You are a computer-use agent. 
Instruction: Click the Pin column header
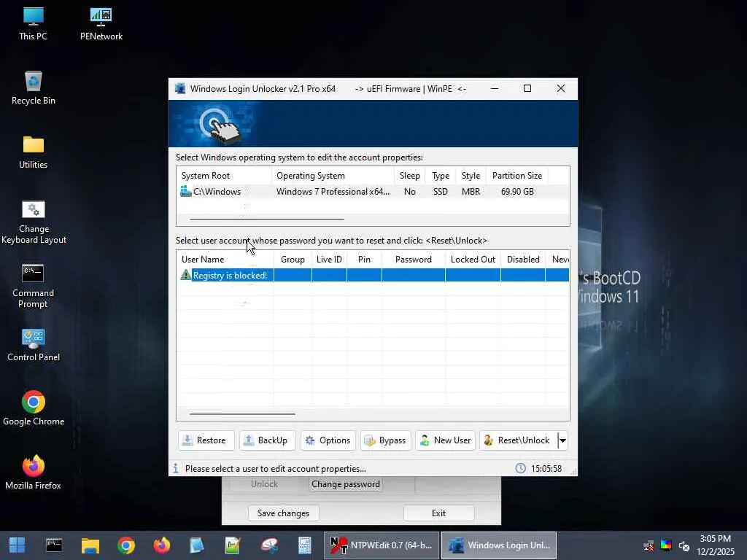364,260
